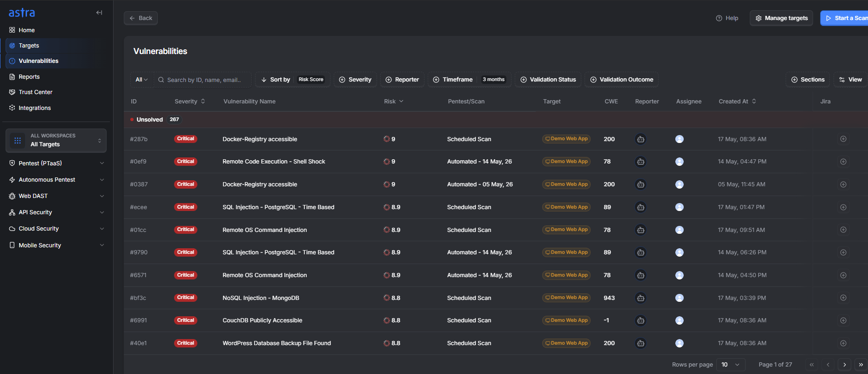Add Jira link for row #6991
The width and height of the screenshot is (868, 374).
[843, 320]
